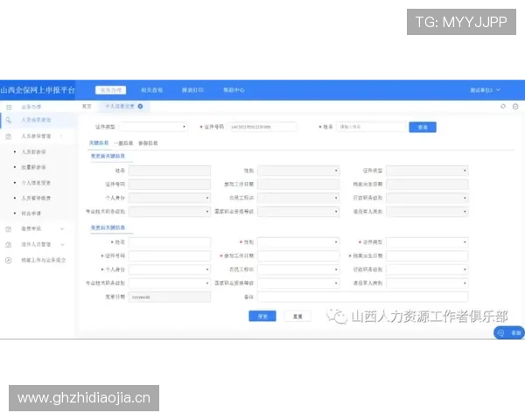Viewport: 525px width, 420px height.
Task: Click the 变更日期 date field
Action: click(170, 297)
